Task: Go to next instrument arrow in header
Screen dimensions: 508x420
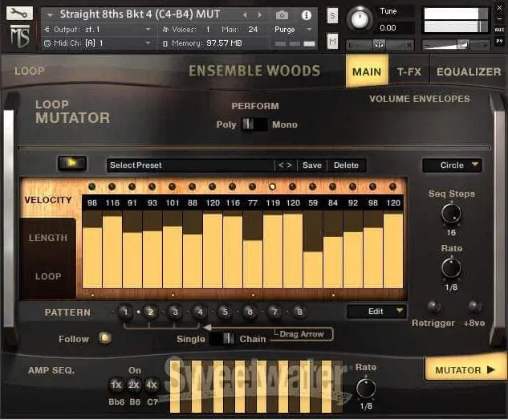Action: [x=260, y=15]
